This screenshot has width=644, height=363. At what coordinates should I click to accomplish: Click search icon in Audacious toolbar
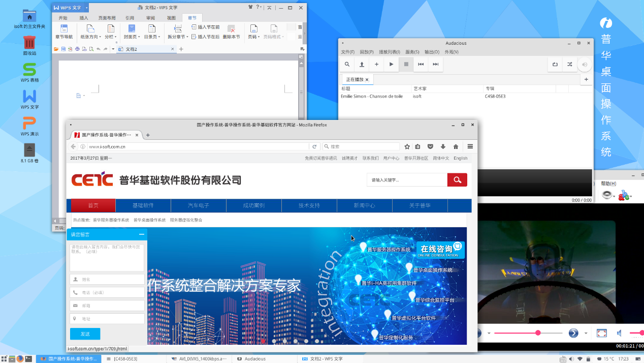347,65
